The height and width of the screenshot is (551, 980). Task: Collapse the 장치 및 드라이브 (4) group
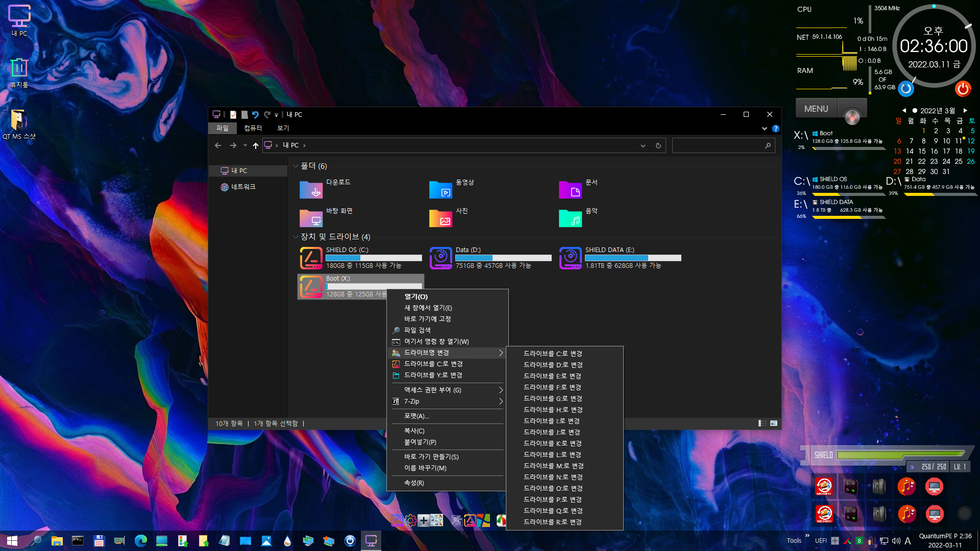pyautogui.click(x=296, y=237)
